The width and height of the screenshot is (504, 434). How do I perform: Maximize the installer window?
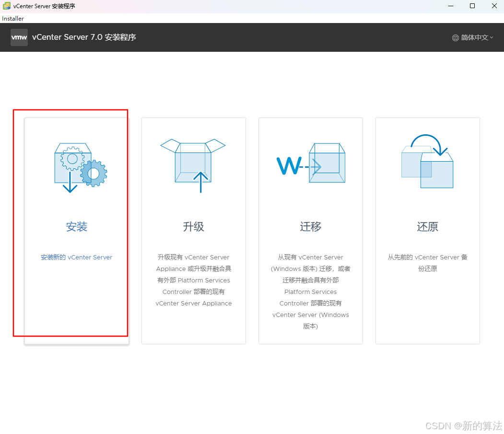(x=472, y=6)
